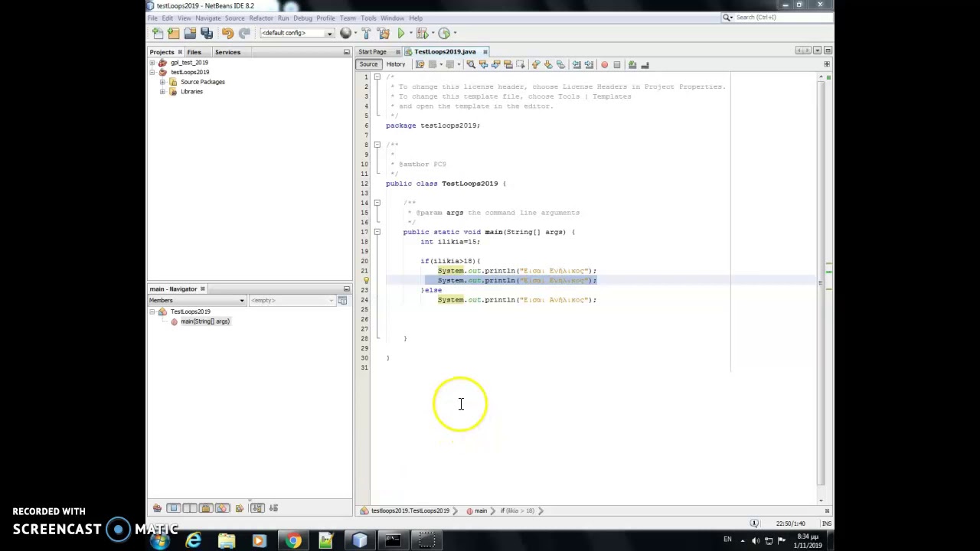The width and height of the screenshot is (980, 551).
Task: Collapse the main method code fold on line 17
Action: click(x=377, y=232)
